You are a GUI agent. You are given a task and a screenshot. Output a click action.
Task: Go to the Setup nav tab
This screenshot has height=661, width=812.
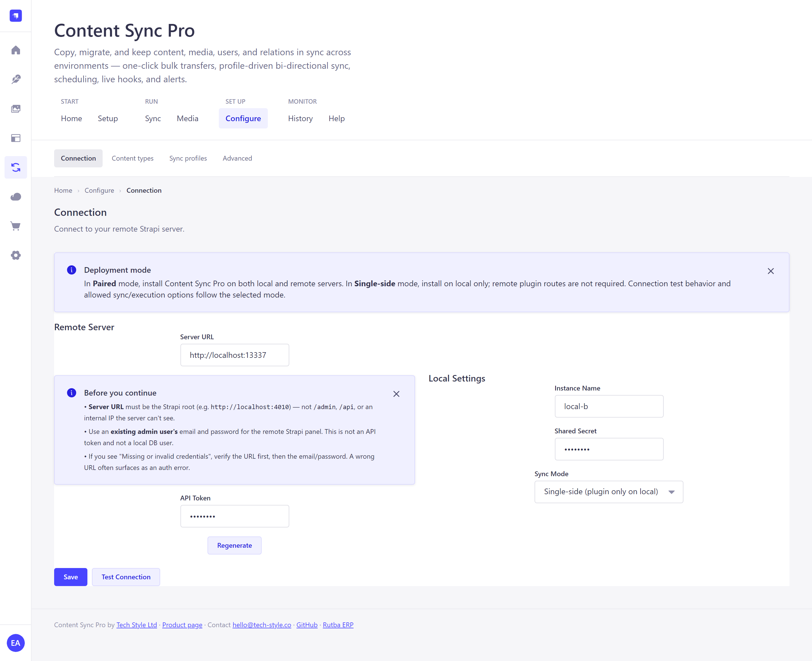108,118
